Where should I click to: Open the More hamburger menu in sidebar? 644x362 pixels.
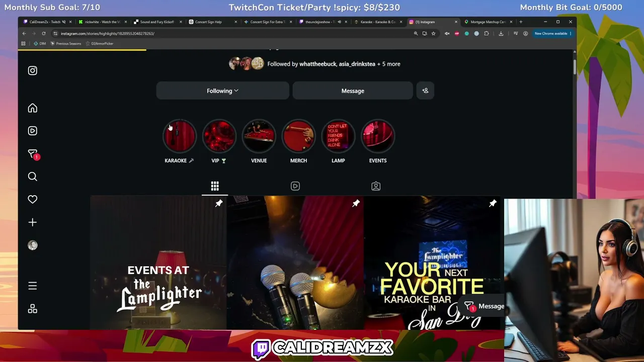click(x=33, y=286)
